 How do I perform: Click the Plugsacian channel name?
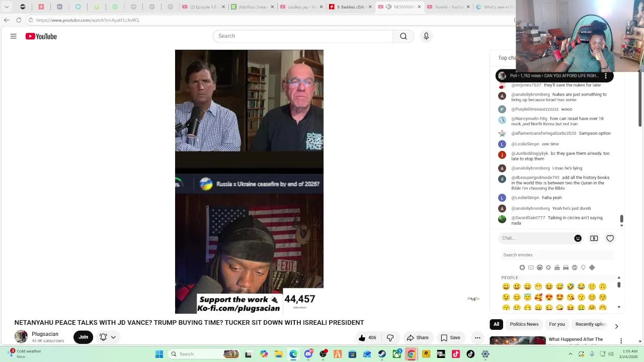[45, 334]
